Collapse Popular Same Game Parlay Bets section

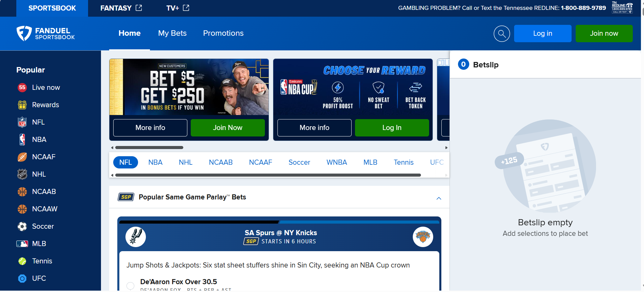439,198
